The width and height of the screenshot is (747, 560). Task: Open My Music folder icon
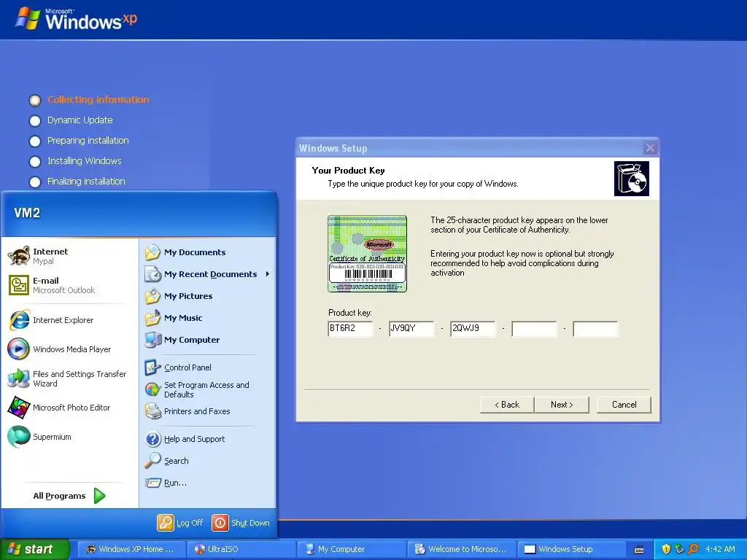click(153, 318)
